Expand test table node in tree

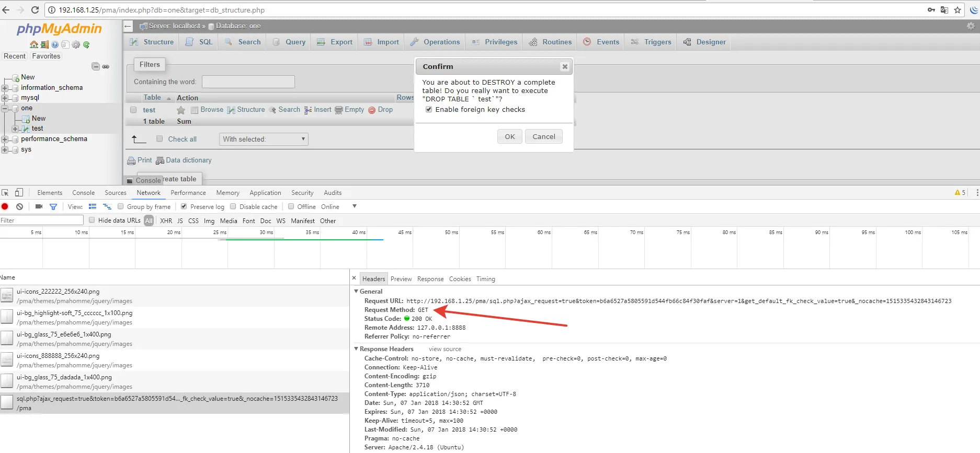coord(15,129)
